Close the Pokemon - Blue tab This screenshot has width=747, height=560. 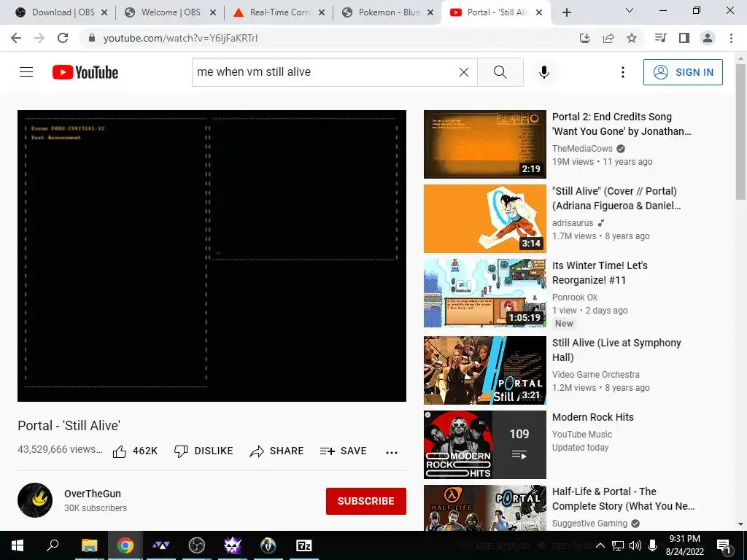coord(430,12)
